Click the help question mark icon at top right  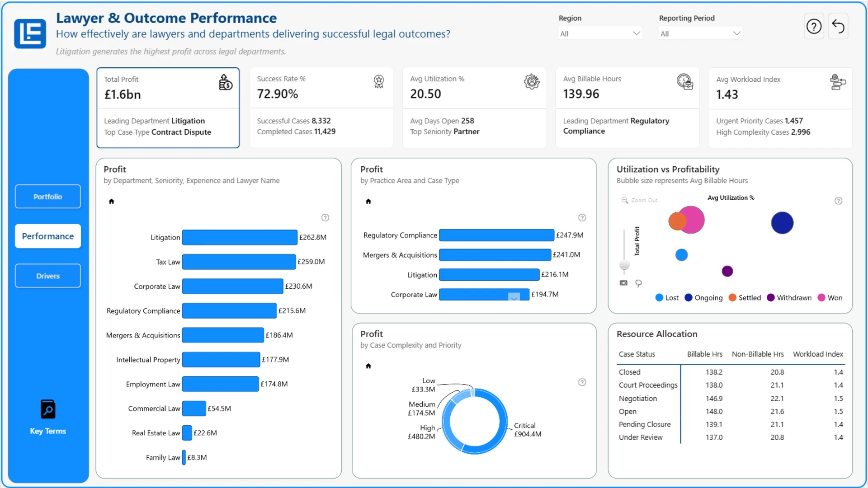(814, 27)
